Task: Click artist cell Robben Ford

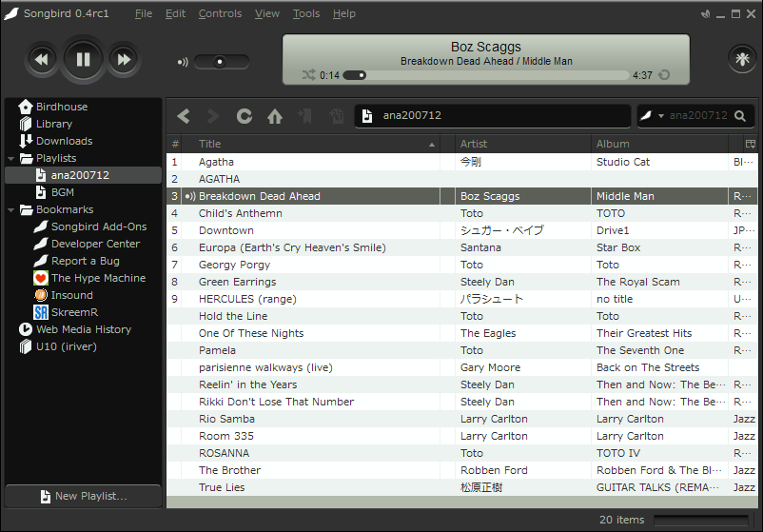Action: coord(523,470)
